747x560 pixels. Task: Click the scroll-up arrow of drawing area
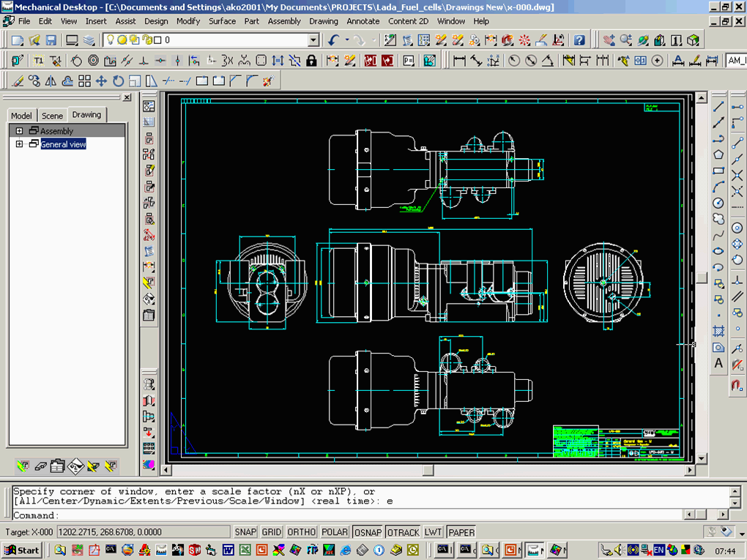point(702,99)
